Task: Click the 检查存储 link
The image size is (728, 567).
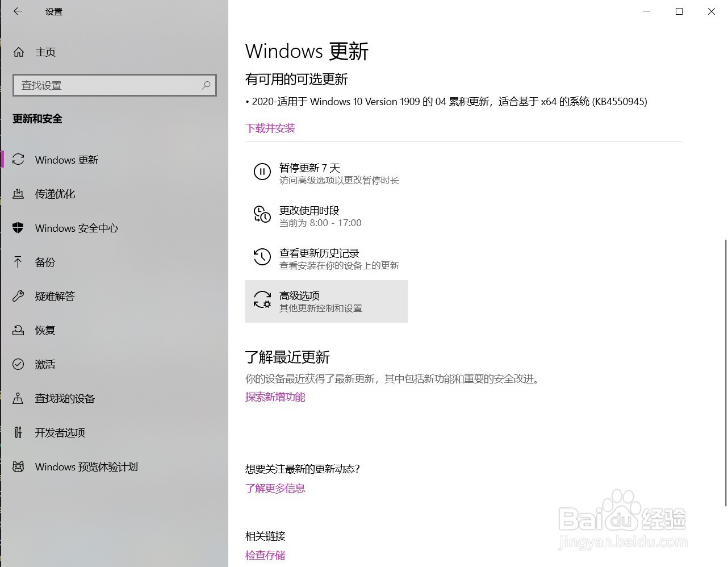Action: [x=265, y=556]
